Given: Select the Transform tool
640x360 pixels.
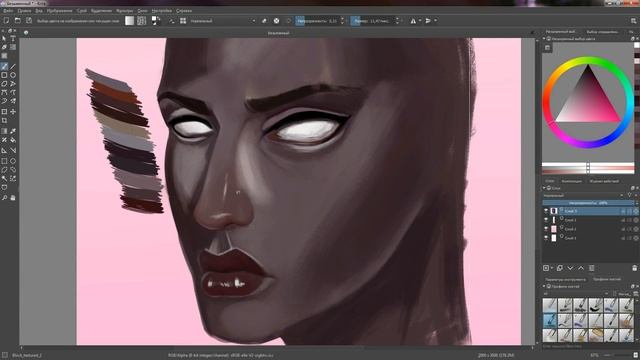Looking at the screenshot, I should point(4,111).
